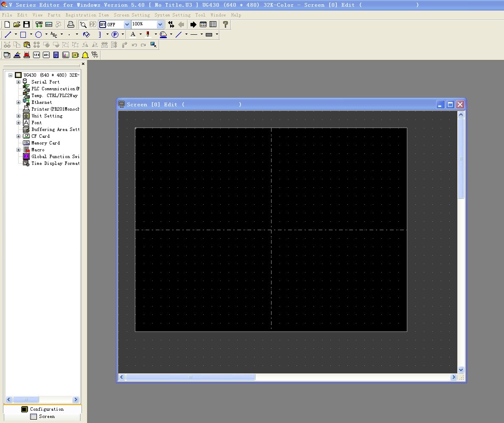The width and height of the screenshot is (504, 423).
Task: Select Memory Card in the configuration tree
Action: (45, 143)
